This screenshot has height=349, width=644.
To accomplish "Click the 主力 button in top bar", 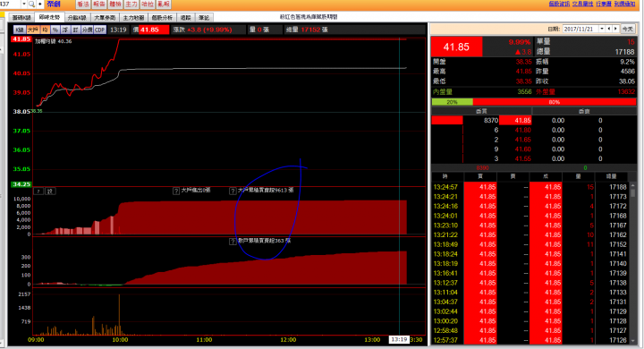I will (x=131, y=4).
